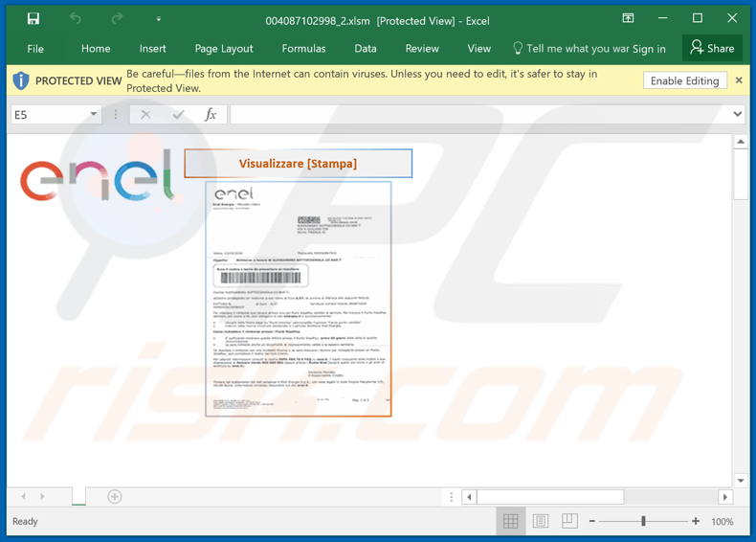Click the 100% zoom level text
The height and width of the screenshot is (542, 756).
[722, 522]
